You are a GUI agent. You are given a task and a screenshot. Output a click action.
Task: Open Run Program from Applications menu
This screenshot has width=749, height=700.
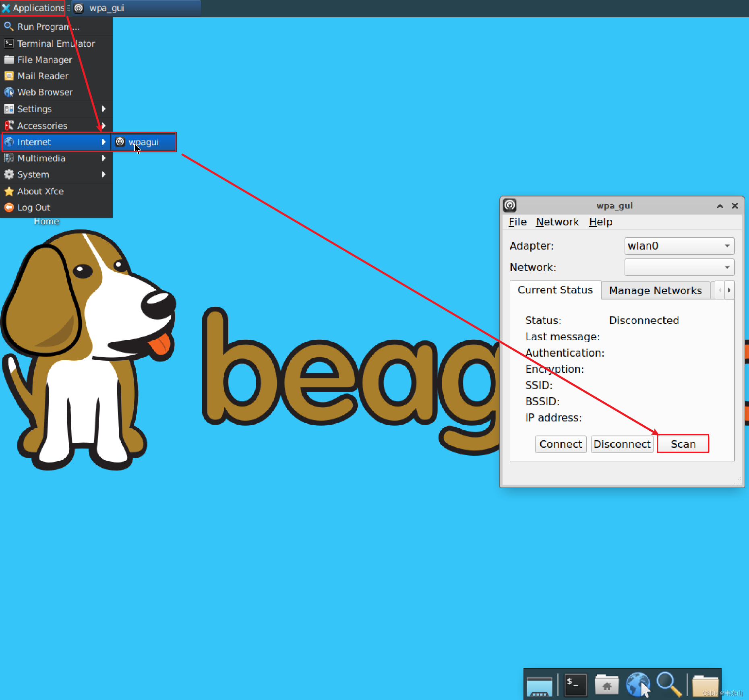56,27
